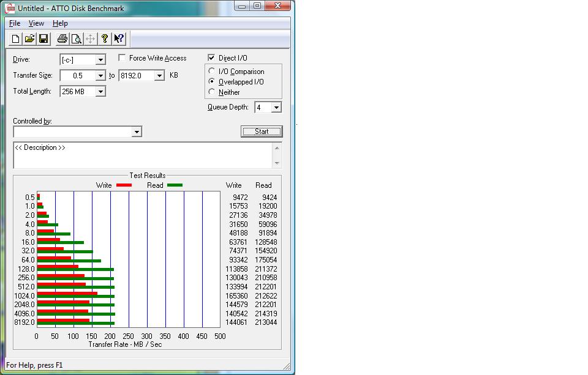Click the description box scroll up arrow

point(277,147)
